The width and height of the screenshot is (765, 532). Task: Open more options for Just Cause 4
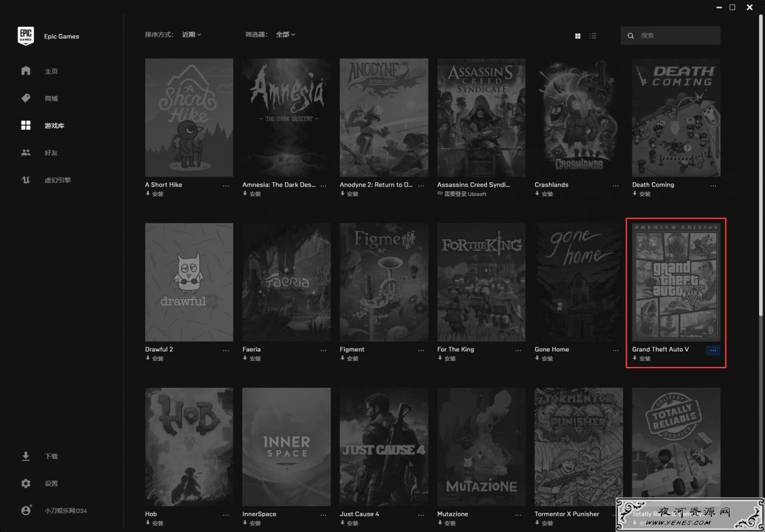(421, 514)
